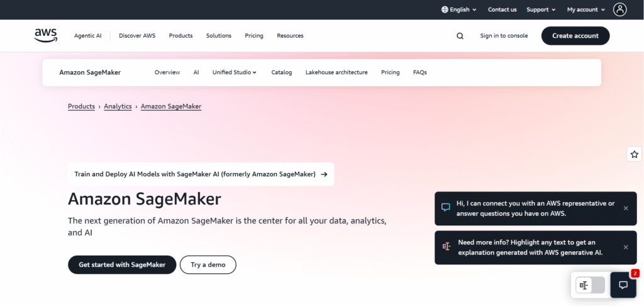Click the Try a demo button
Image resolution: width=644 pixels, height=306 pixels.
coord(208,265)
